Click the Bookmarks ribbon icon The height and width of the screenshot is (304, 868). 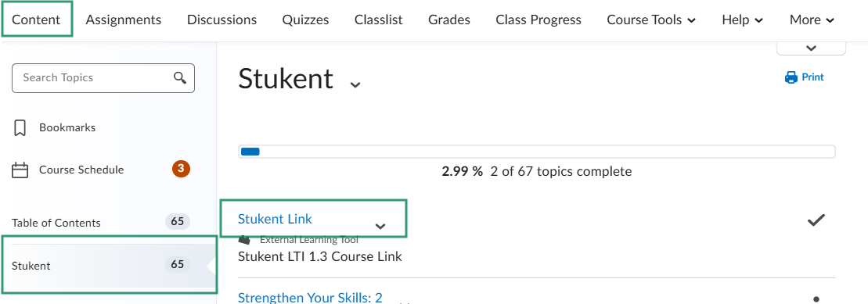[20, 127]
